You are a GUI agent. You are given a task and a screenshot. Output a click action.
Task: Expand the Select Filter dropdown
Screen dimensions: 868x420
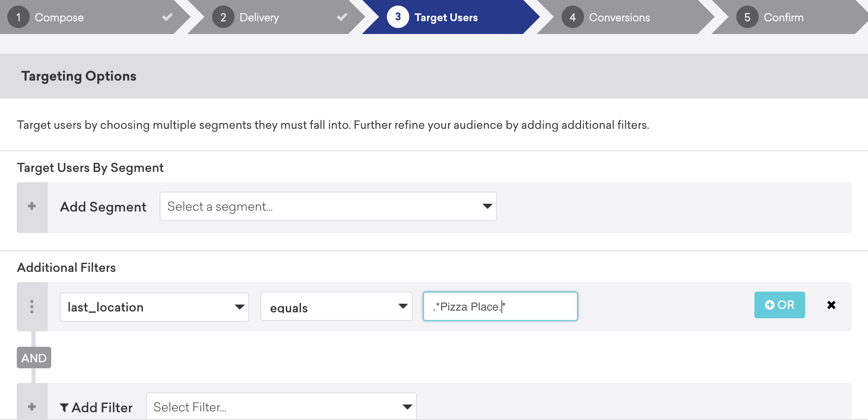(x=281, y=406)
